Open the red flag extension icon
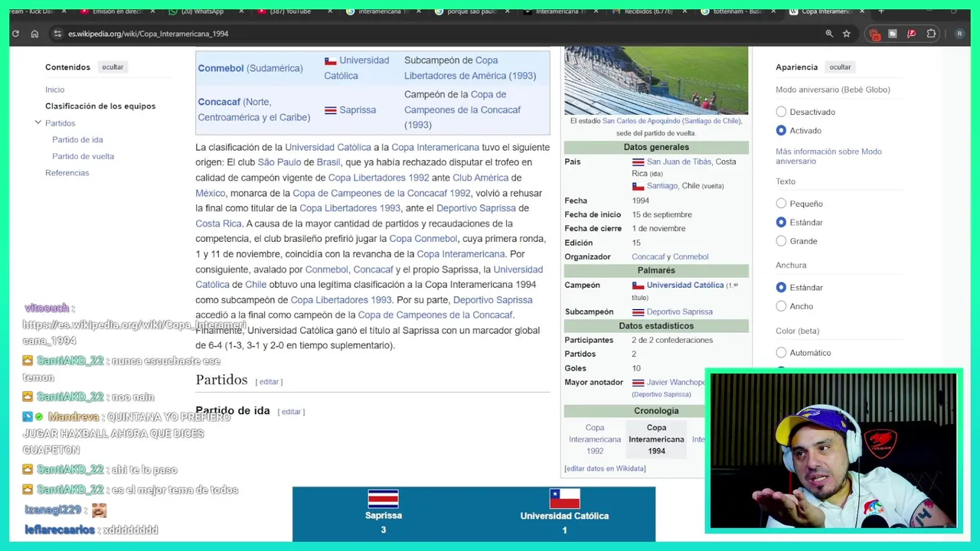This screenshot has height=551, width=980. coord(911,34)
